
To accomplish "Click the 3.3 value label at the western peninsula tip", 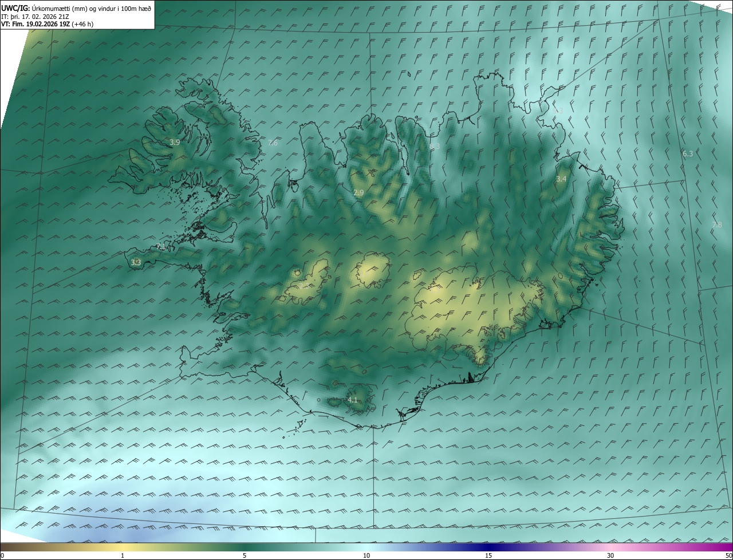I will [x=136, y=262].
